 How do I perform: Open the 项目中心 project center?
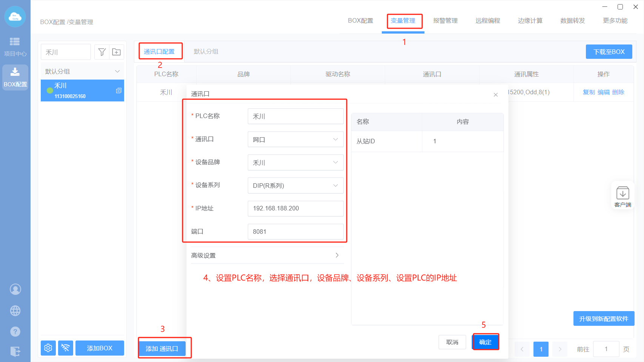tap(15, 47)
